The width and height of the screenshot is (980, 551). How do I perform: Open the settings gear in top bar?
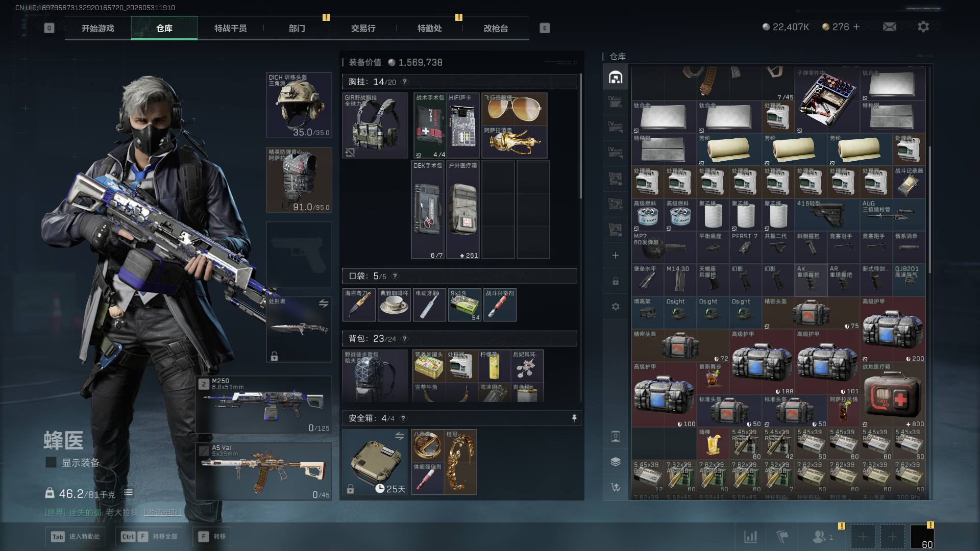923,27
